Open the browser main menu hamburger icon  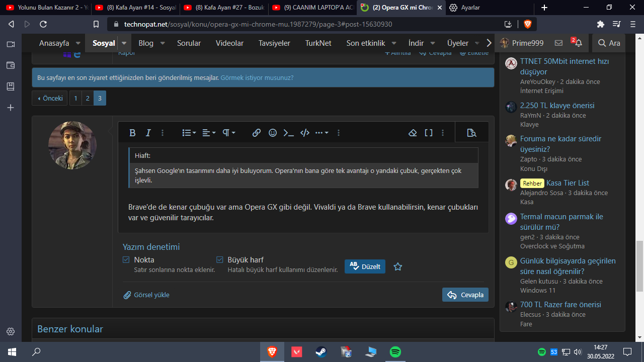(632, 24)
